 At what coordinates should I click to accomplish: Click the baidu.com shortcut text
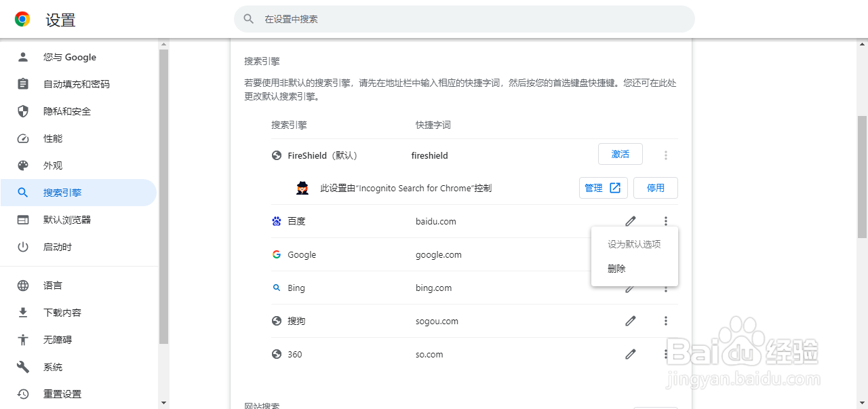tap(436, 221)
